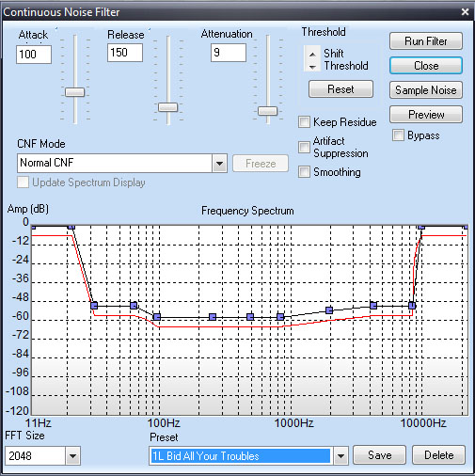475x476 pixels.
Task: Click into the Attack value field
Action: click(x=34, y=55)
